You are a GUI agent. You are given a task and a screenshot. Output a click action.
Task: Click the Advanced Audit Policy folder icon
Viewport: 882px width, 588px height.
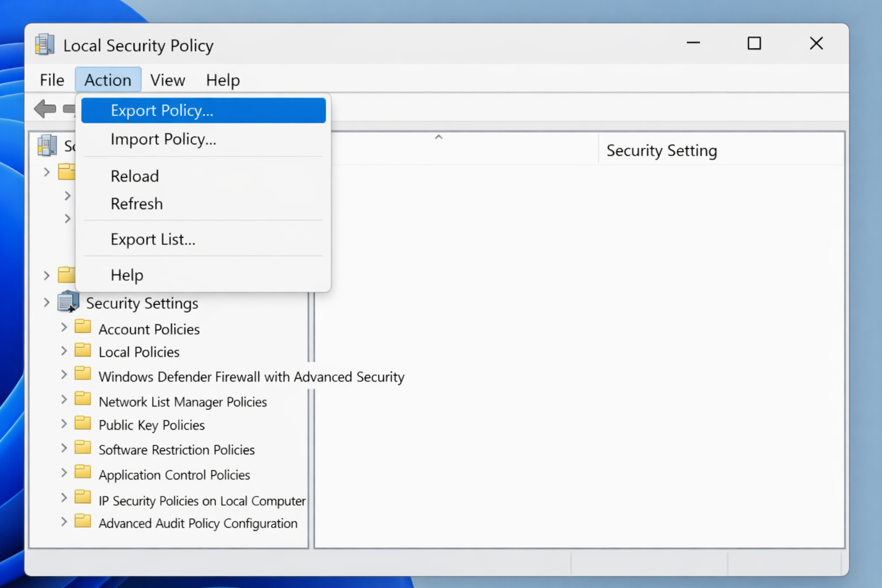(x=83, y=521)
